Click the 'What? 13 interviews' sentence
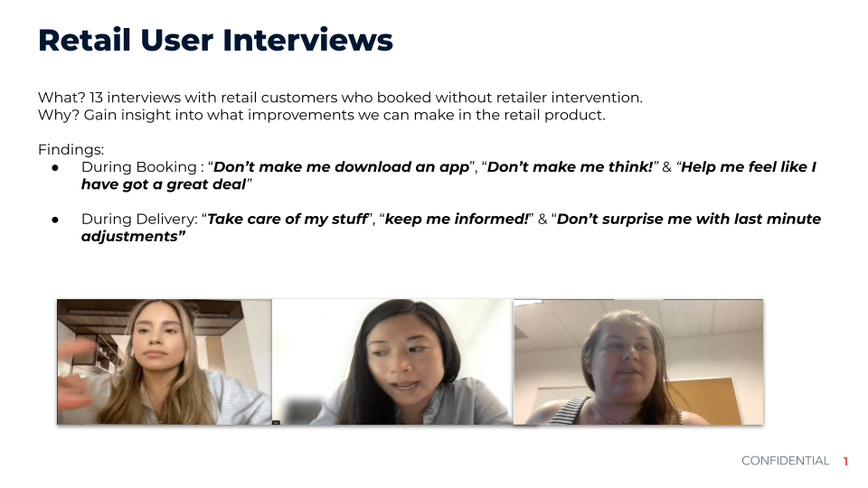 click(x=340, y=98)
